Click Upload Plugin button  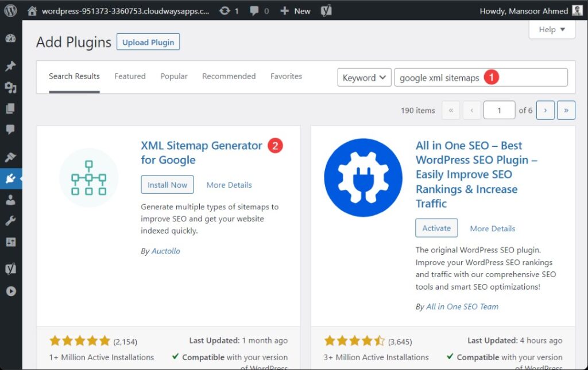(148, 42)
